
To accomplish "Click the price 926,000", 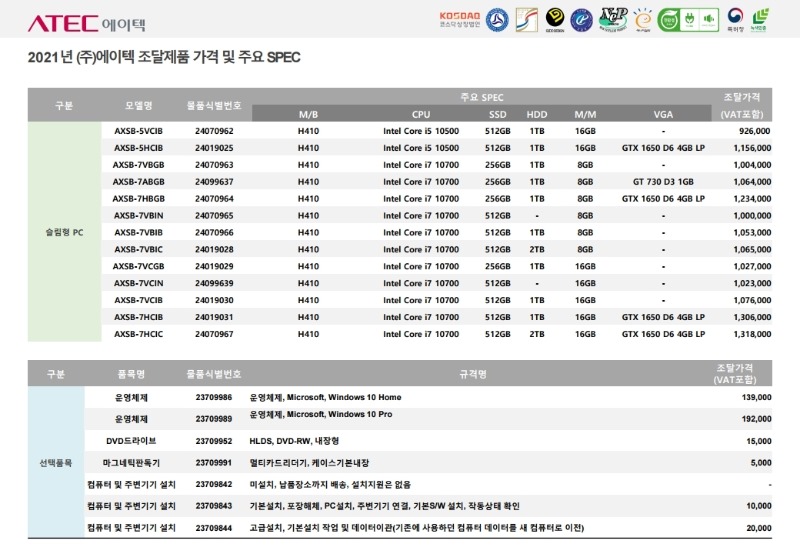I will tap(754, 131).
